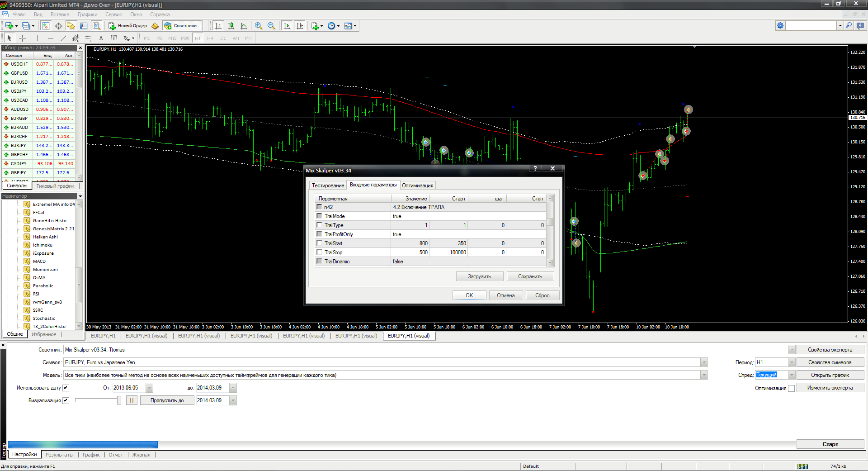This screenshot has width=868, height=471.
Task: Select the horizontal line drawing tool
Action: point(51,38)
